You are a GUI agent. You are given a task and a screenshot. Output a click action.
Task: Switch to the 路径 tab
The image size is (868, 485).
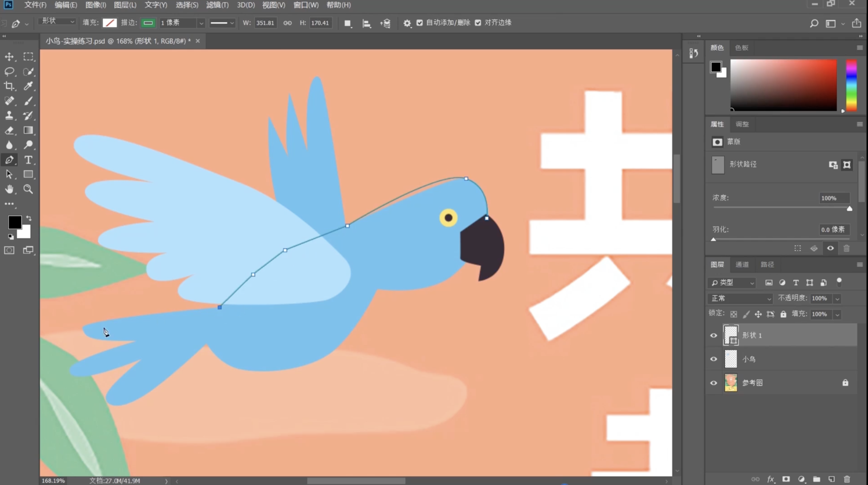(x=767, y=264)
